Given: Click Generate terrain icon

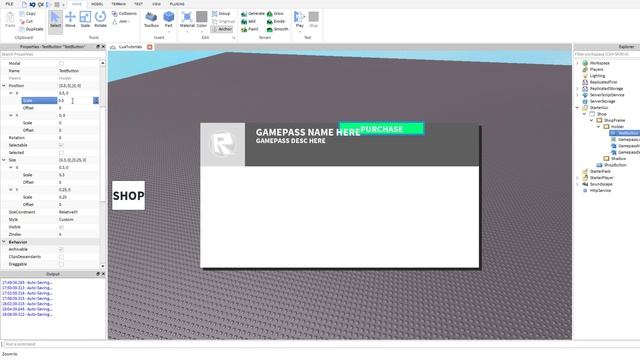Looking at the screenshot, I should 244,13.
